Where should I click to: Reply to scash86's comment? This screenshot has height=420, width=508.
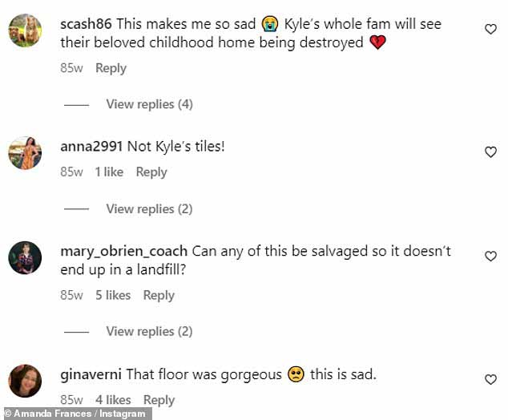tap(111, 68)
